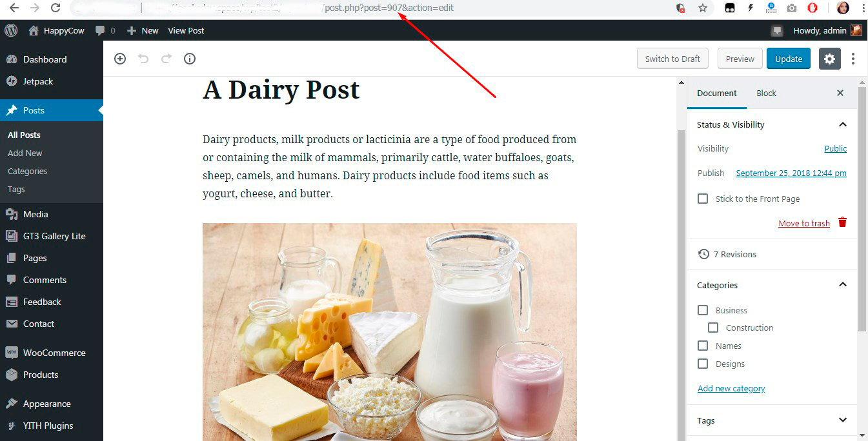Open the more options vertical dots
Image resolution: width=868 pixels, height=441 pixels.
pos(853,59)
